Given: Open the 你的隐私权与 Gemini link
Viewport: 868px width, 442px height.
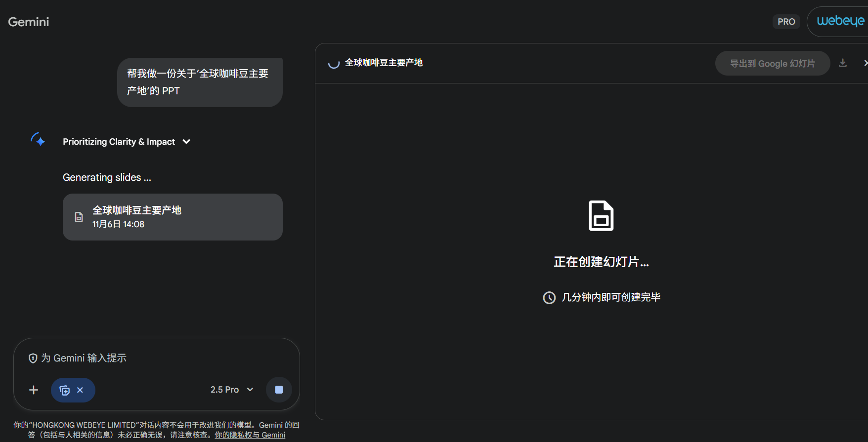Looking at the screenshot, I should (250, 435).
